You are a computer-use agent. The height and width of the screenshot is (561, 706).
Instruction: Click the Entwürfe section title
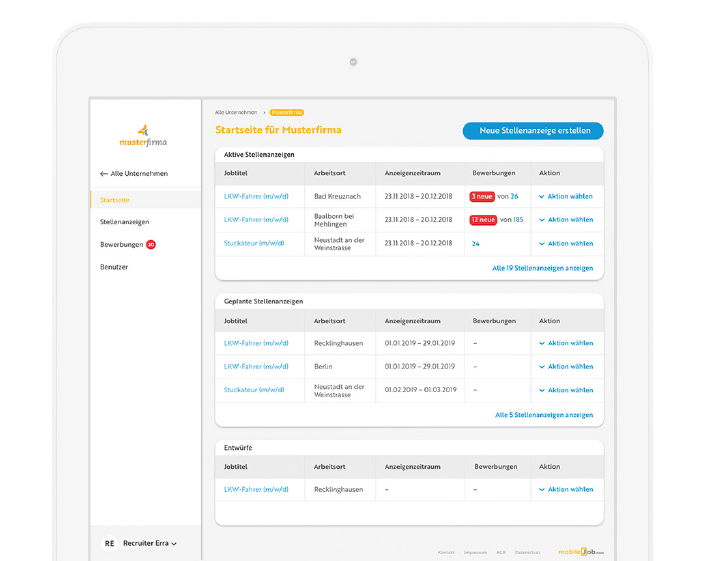(x=238, y=448)
